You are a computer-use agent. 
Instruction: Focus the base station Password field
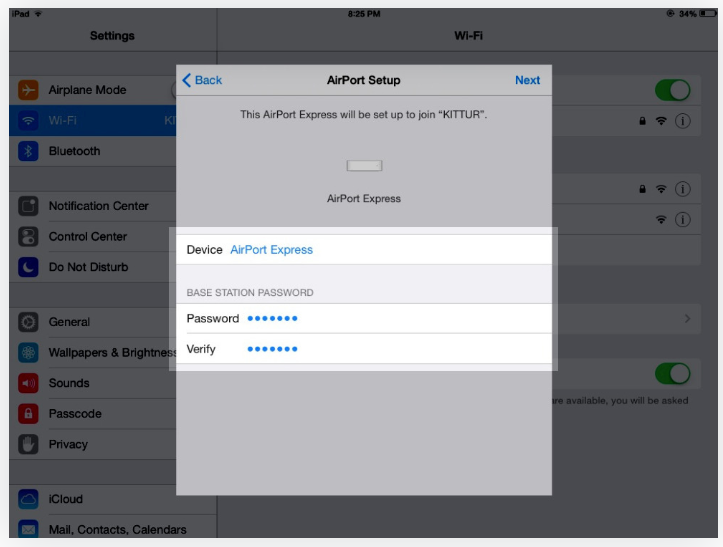coord(364,318)
